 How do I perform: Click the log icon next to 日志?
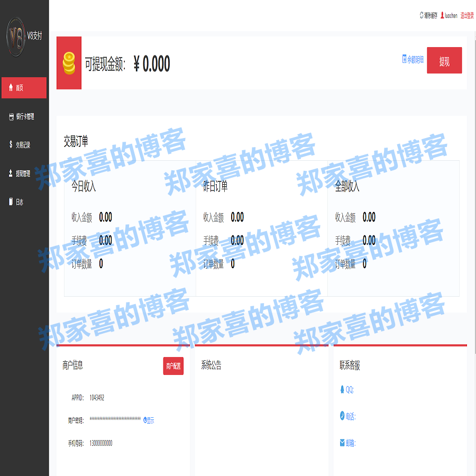(10, 202)
